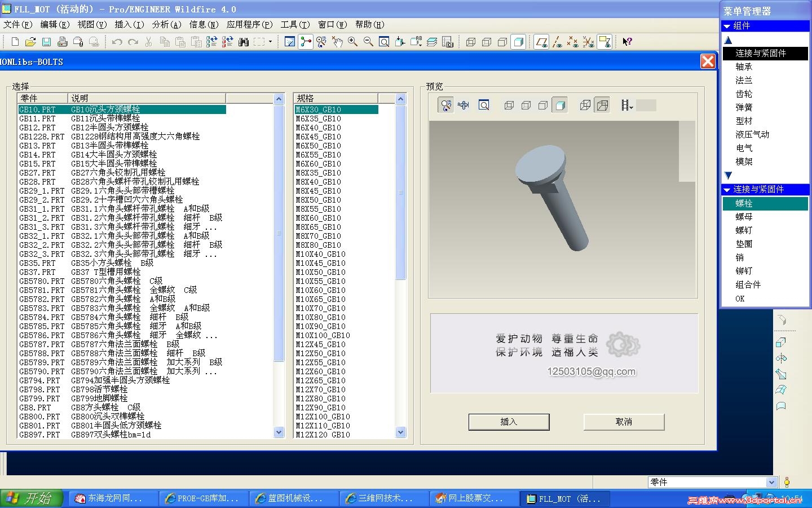Viewport: 812px width, 508px height.
Task: Collapse the 连接与紧固件 submenu header
Action: point(727,190)
